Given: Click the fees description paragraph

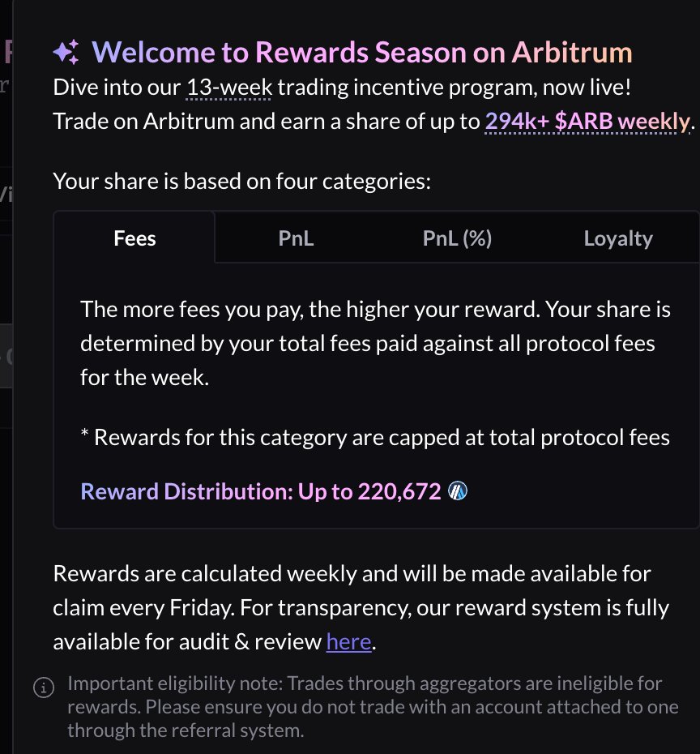Looking at the screenshot, I should coord(375,343).
